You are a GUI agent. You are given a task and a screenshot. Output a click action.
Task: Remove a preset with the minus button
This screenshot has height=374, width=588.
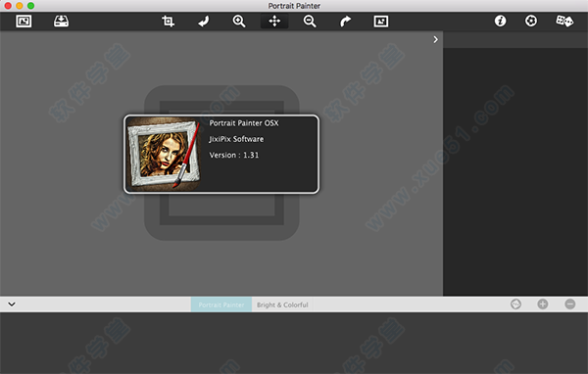click(570, 304)
